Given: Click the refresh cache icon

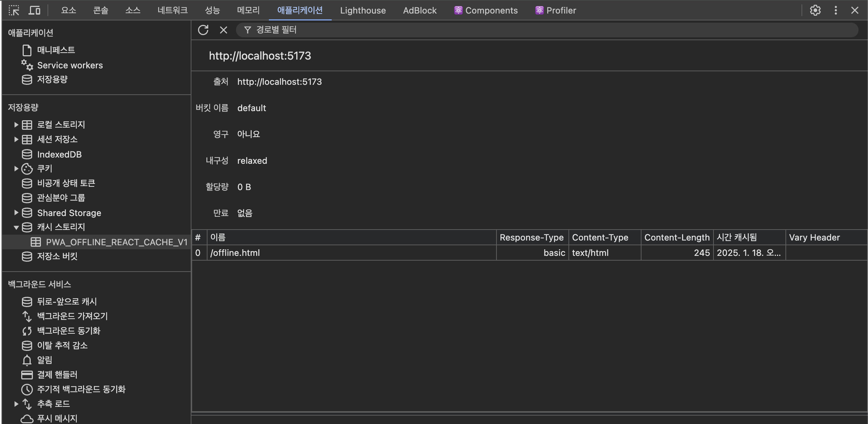Looking at the screenshot, I should coord(203,30).
